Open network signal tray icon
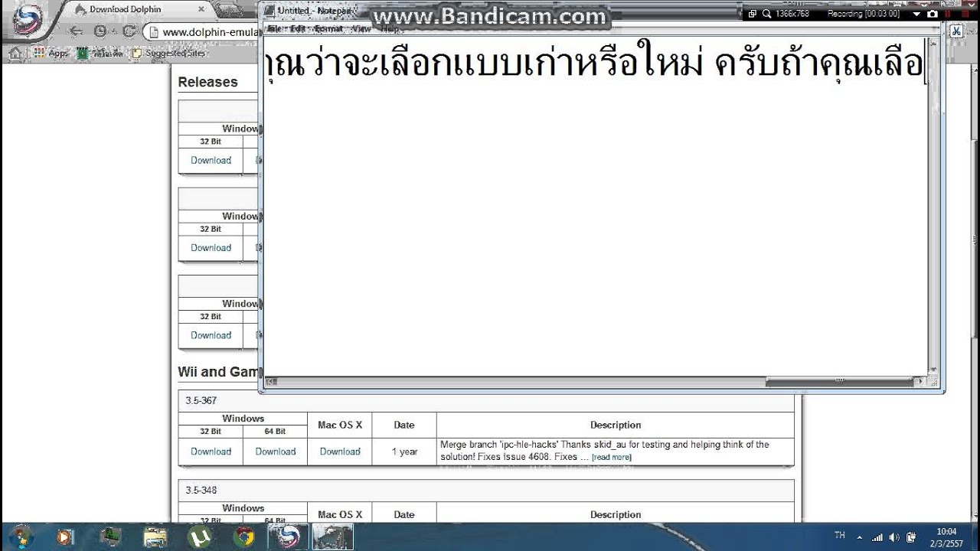980x551 pixels. click(x=877, y=537)
